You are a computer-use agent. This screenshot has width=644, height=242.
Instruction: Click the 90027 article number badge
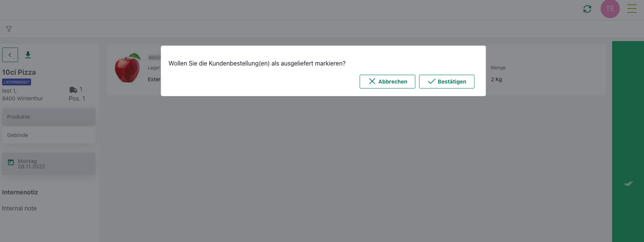154,58
